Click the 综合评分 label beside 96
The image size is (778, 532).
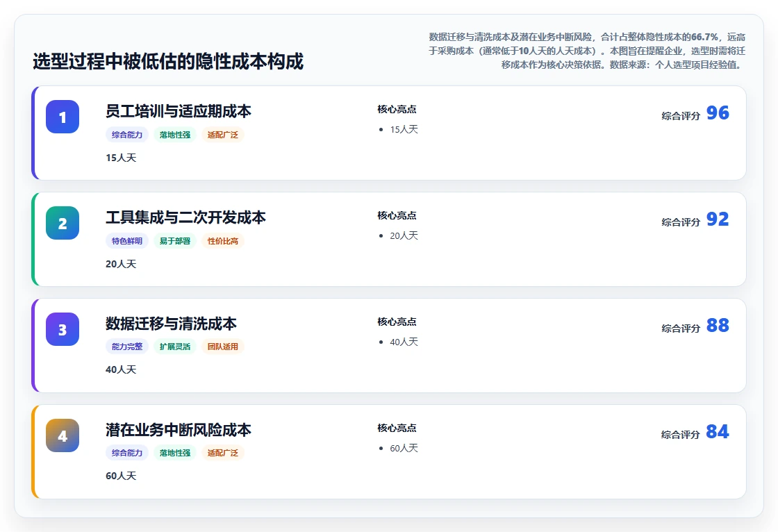point(681,116)
